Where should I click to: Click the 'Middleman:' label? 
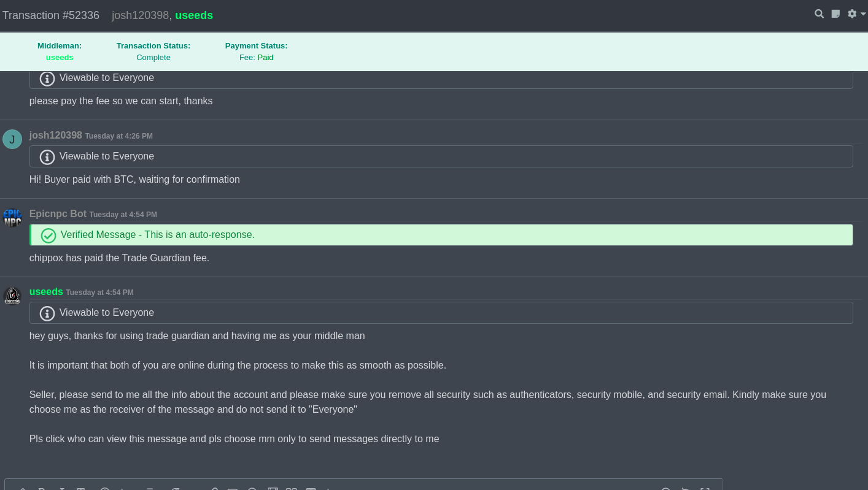60,45
